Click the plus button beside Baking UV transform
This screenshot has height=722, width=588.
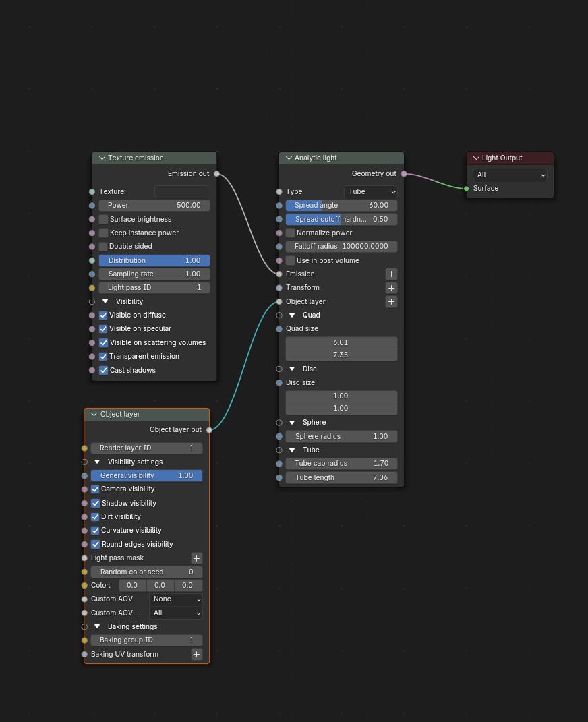[x=197, y=655]
